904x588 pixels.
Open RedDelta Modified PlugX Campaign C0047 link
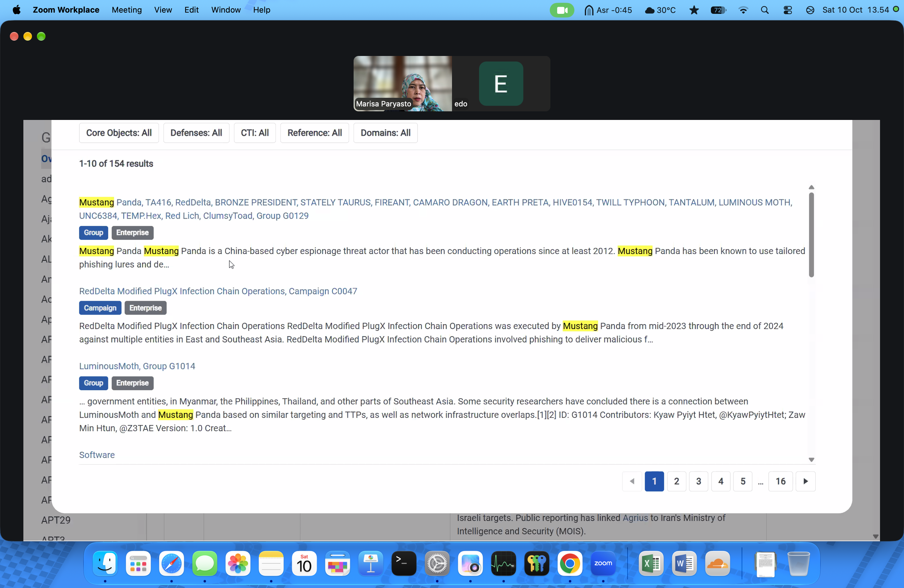218,291
